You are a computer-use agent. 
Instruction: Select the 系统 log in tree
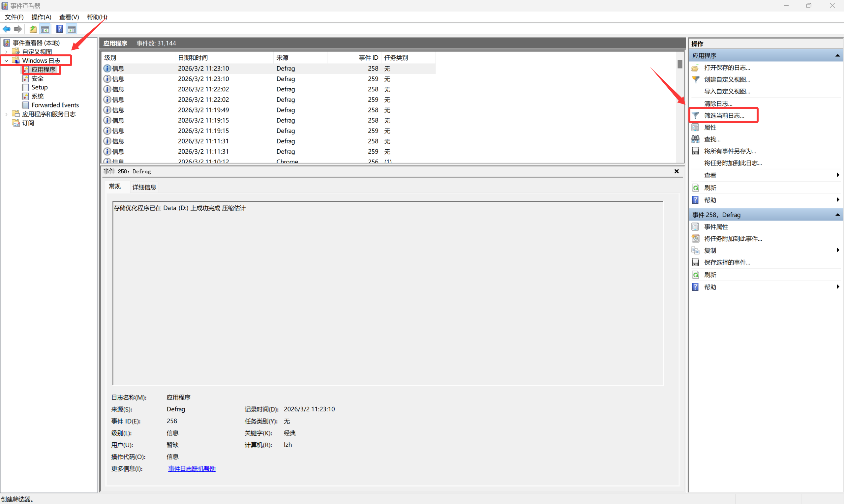point(37,97)
